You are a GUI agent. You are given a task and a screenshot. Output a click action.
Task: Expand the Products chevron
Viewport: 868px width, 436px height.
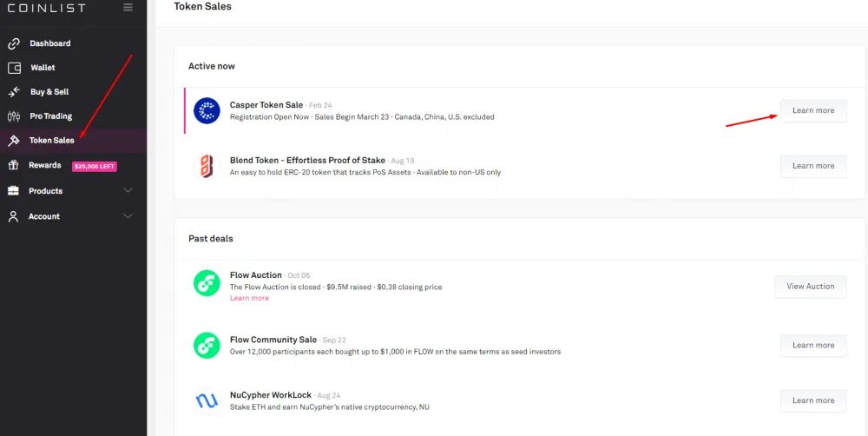point(128,190)
